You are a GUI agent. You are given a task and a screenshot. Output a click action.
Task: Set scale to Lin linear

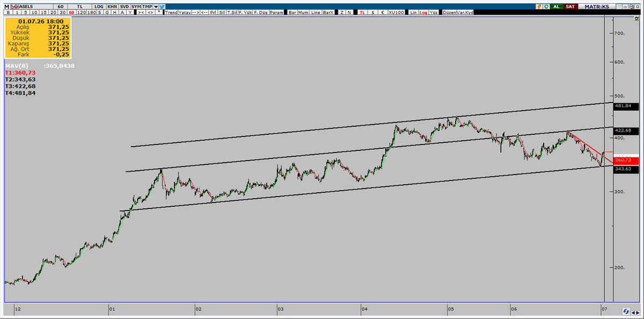(413, 12)
